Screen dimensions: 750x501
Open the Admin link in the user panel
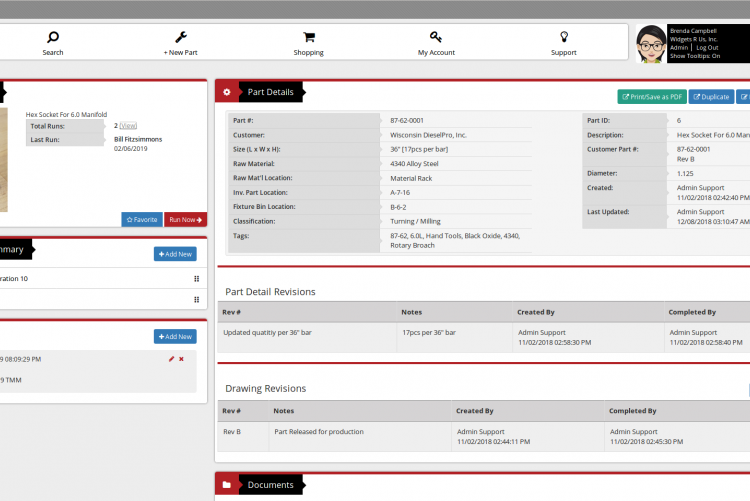(x=678, y=47)
